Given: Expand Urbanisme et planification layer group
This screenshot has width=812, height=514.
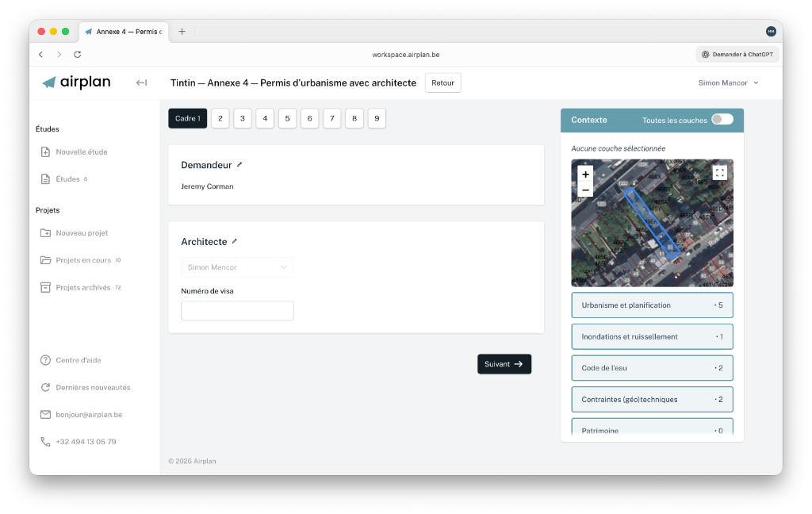Looking at the screenshot, I should coord(652,305).
